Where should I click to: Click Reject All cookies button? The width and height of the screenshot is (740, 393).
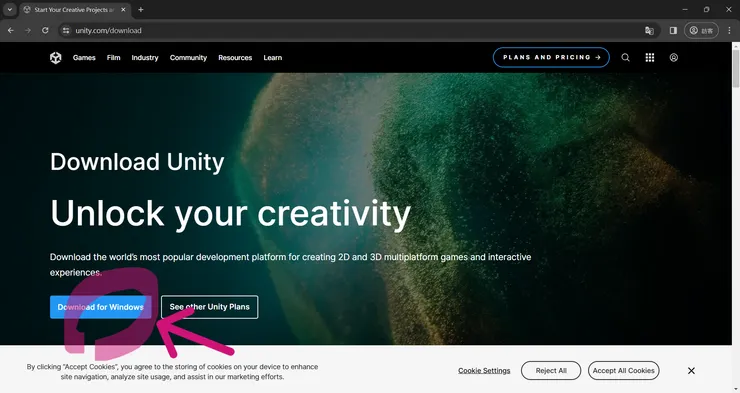pyautogui.click(x=551, y=371)
